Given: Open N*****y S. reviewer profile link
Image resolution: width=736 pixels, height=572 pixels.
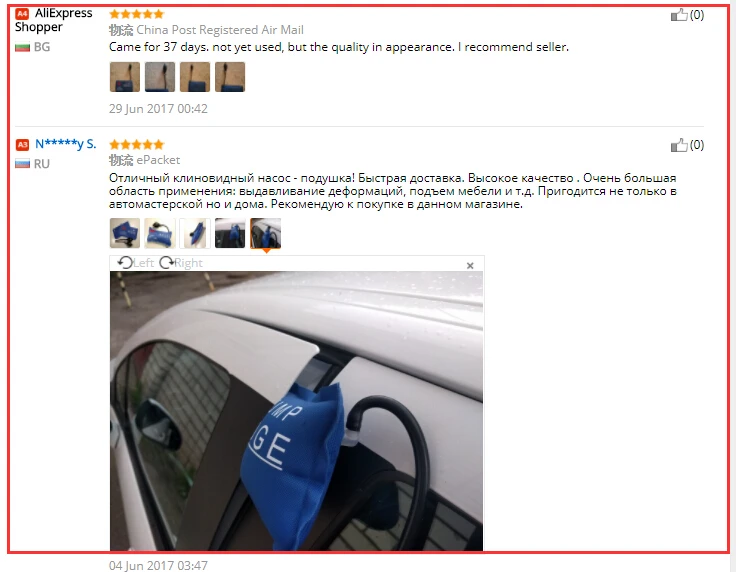Looking at the screenshot, I should tap(66, 144).
